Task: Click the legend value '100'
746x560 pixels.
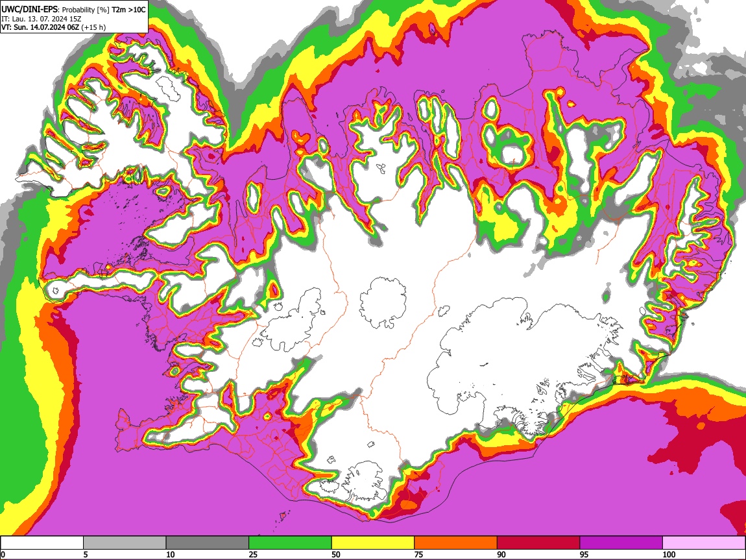Action: point(669,554)
